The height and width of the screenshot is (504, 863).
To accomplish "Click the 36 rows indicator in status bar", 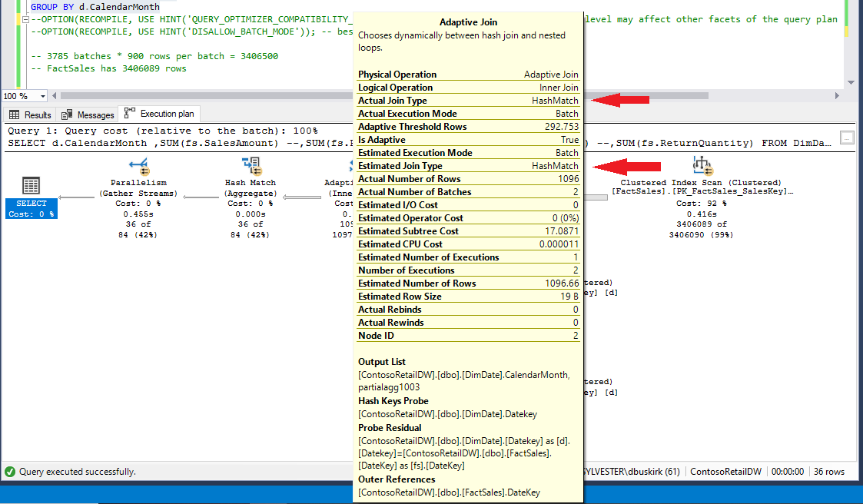I will pos(829,472).
